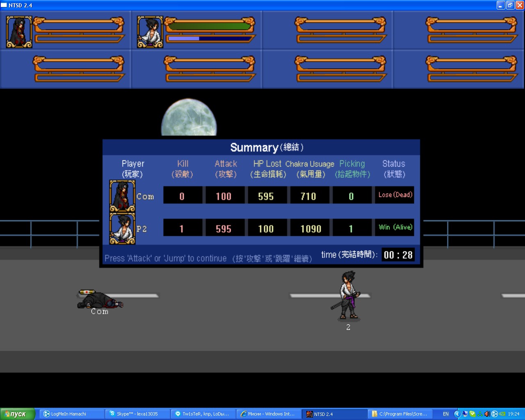Click the EN language indicator

coord(445,414)
